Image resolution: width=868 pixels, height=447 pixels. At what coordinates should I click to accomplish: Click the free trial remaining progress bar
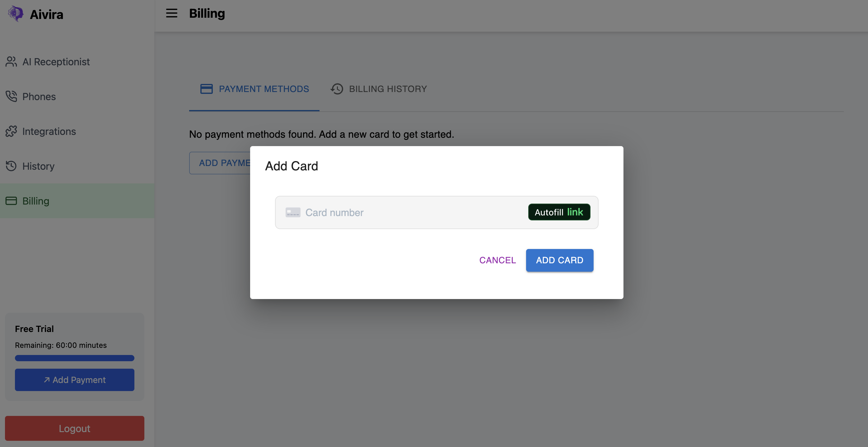point(74,358)
